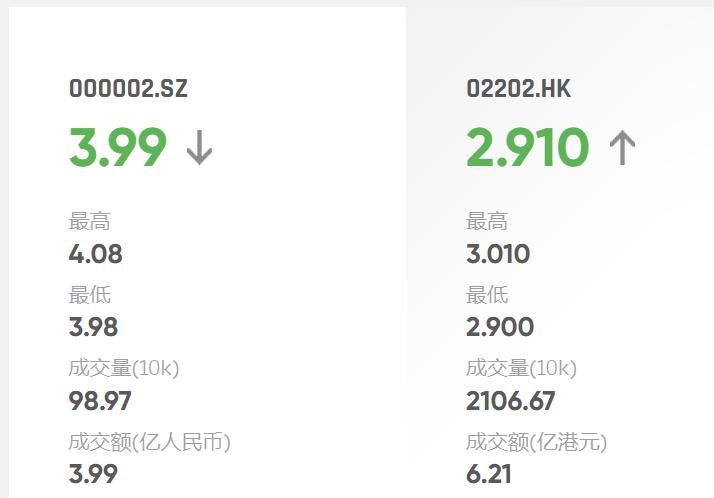714x498 pixels.
Task: Click the 成交额(亿人民币) label
Action: [x=150, y=442]
